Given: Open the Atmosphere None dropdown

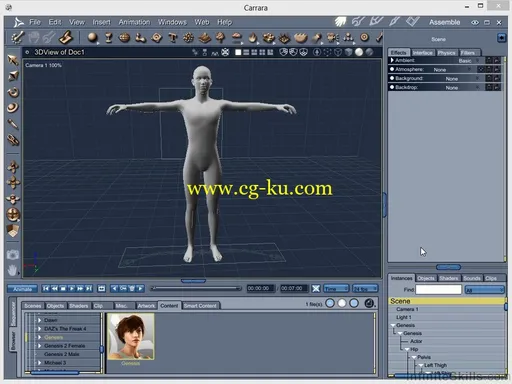Looking at the screenshot, I should point(453,69).
